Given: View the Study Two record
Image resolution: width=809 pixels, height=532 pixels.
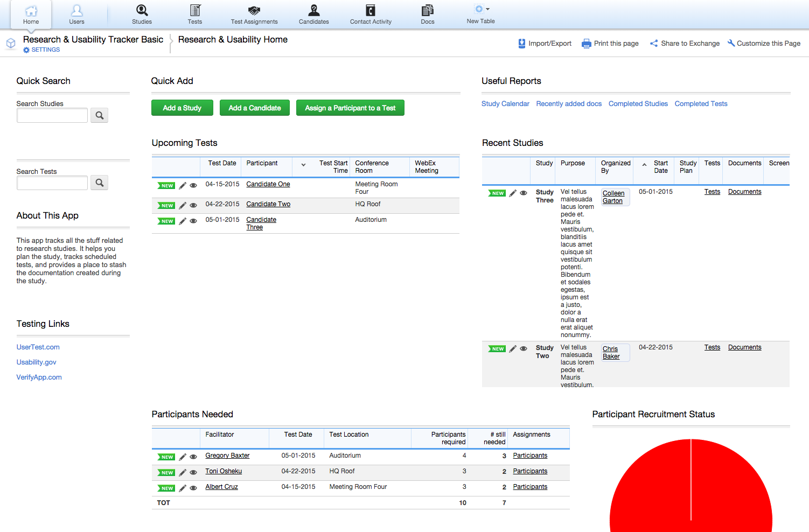Looking at the screenshot, I should click(524, 348).
